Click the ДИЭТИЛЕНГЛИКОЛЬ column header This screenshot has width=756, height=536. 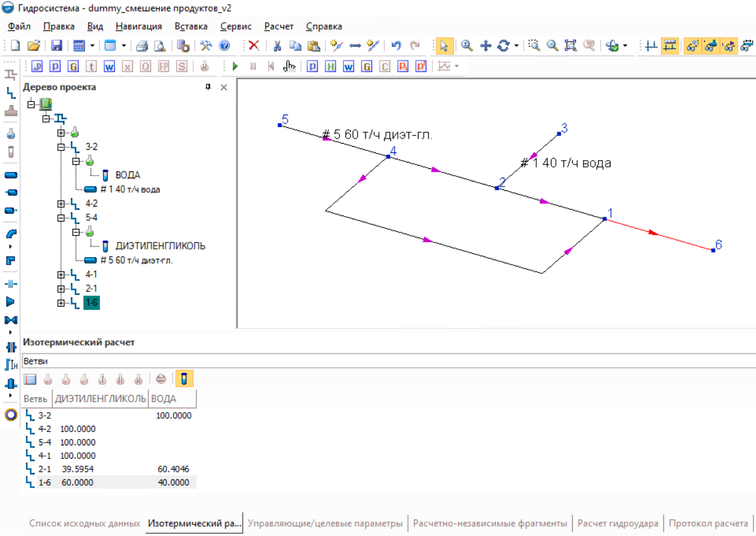click(101, 399)
